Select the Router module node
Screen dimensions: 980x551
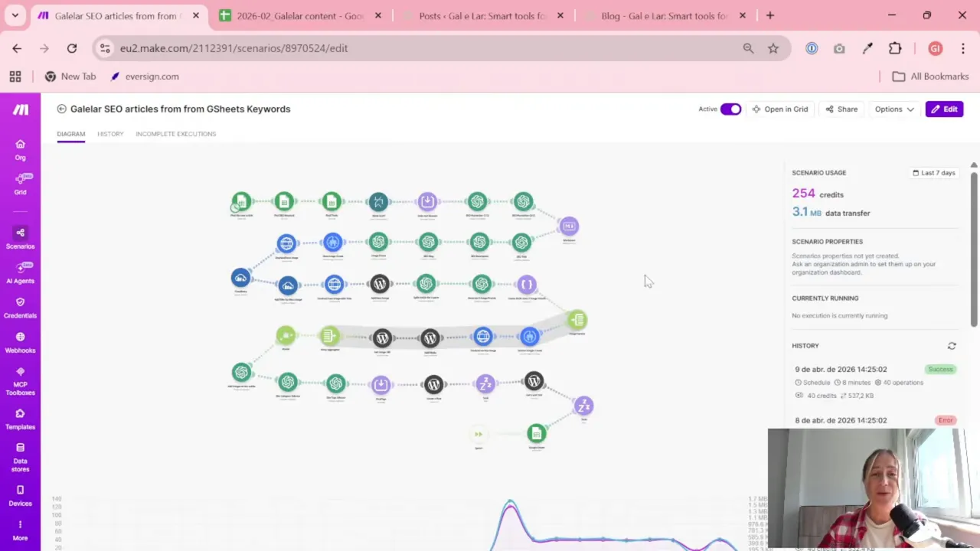click(x=286, y=335)
